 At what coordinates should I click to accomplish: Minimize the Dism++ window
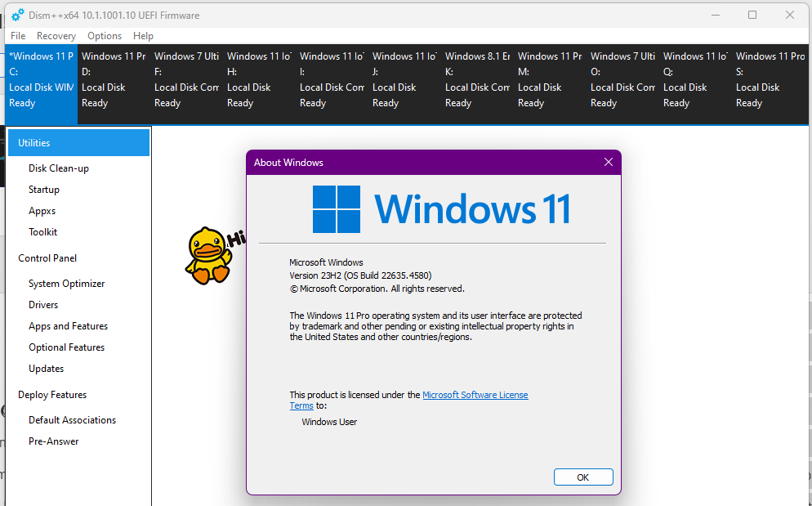coord(716,15)
